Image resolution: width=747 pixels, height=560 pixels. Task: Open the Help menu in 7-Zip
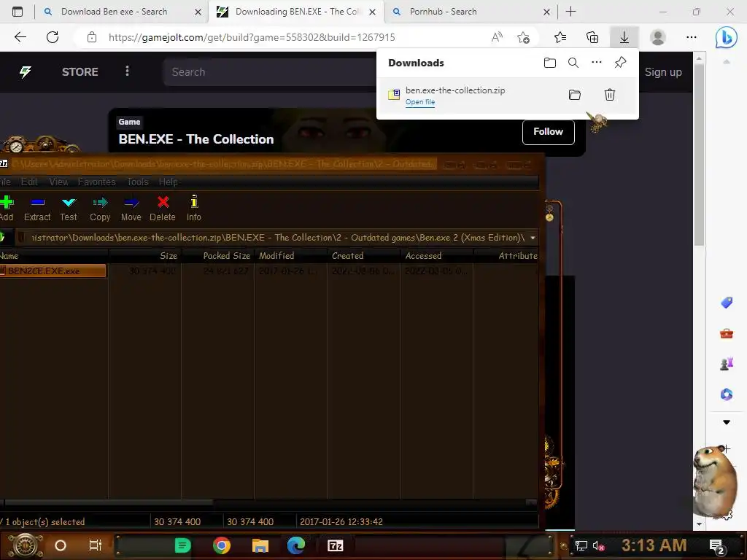pyautogui.click(x=169, y=182)
